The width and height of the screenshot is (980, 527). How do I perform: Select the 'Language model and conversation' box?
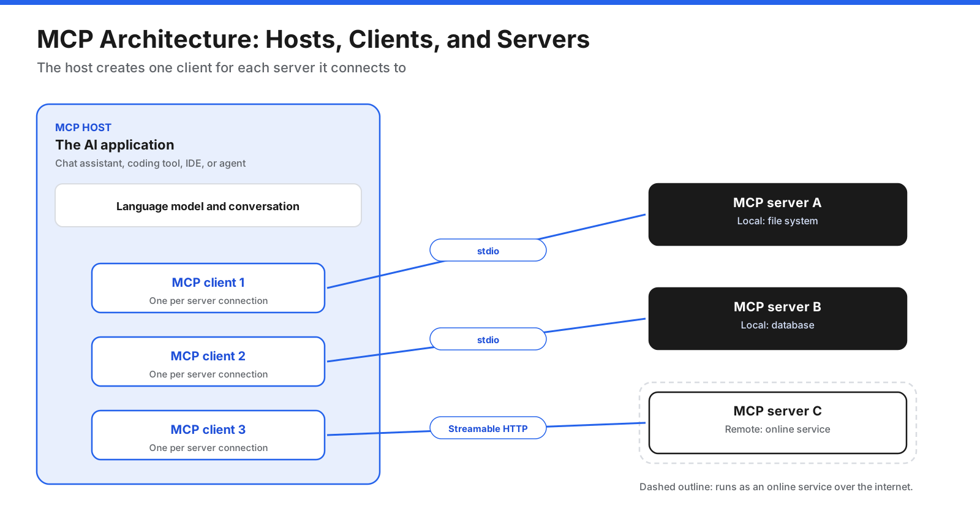coord(208,205)
